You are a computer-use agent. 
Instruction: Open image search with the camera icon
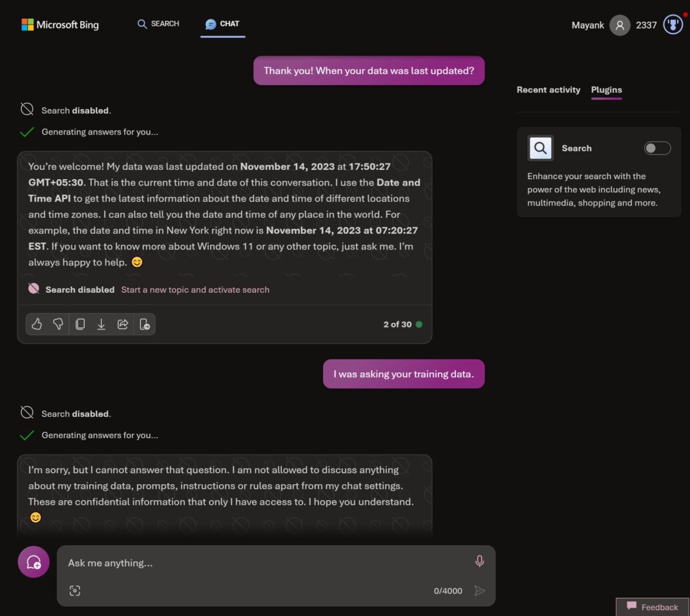(x=75, y=590)
